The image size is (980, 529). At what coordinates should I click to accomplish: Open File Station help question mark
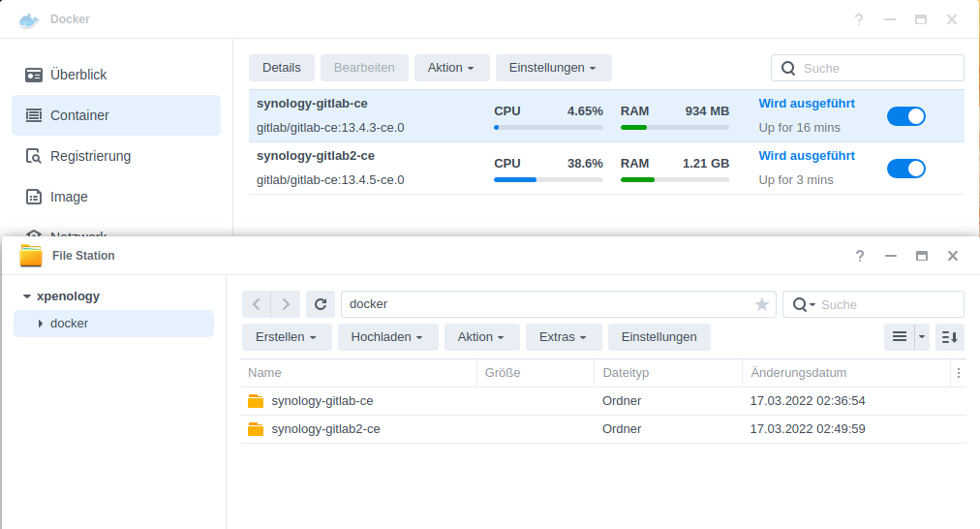[x=860, y=256]
